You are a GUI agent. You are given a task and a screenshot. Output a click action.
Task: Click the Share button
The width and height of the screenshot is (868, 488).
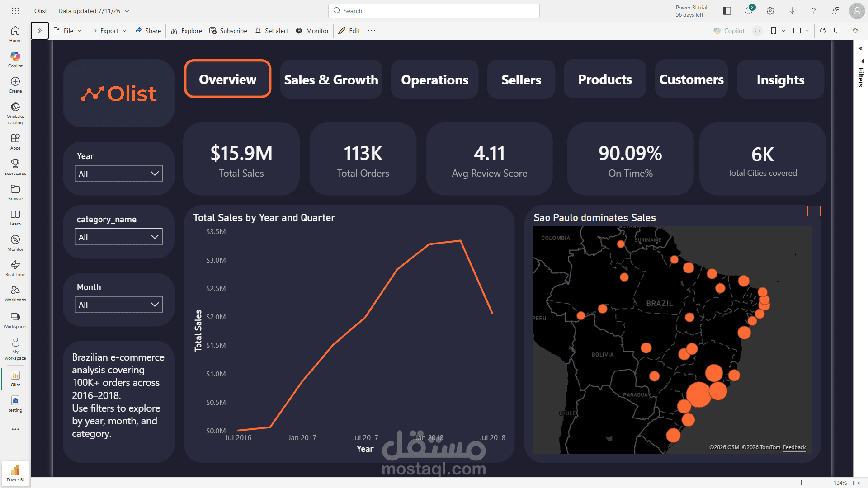pos(148,31)
